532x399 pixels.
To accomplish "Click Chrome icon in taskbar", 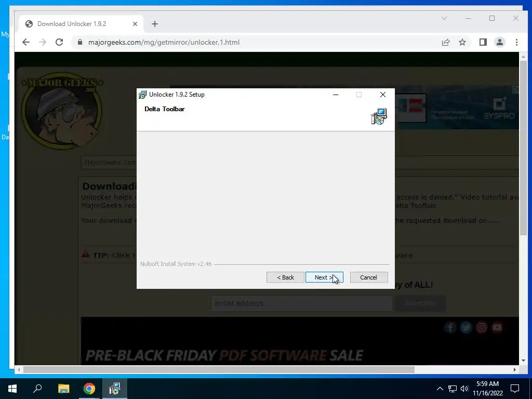I will pos(89,389).
